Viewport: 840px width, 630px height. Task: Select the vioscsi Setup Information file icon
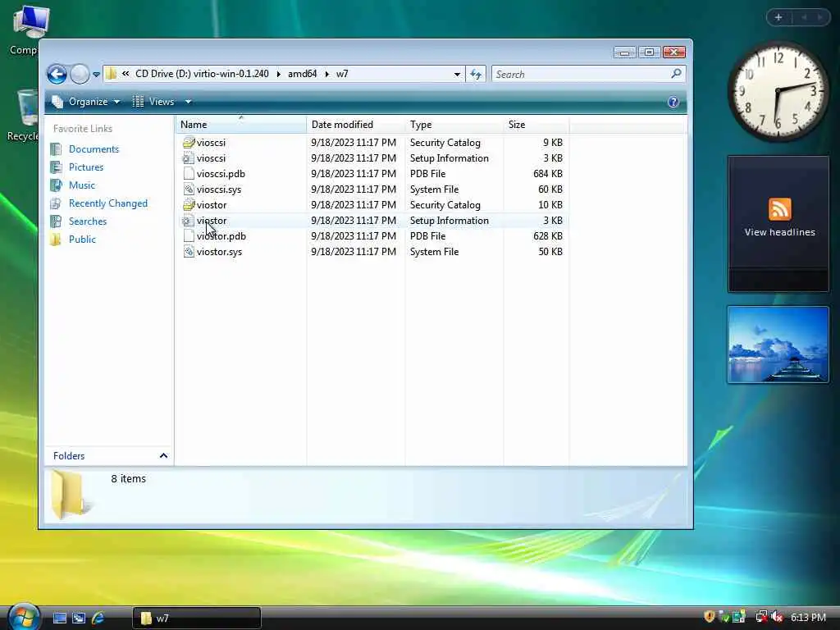pyautogui.click(x=189, y=158)
